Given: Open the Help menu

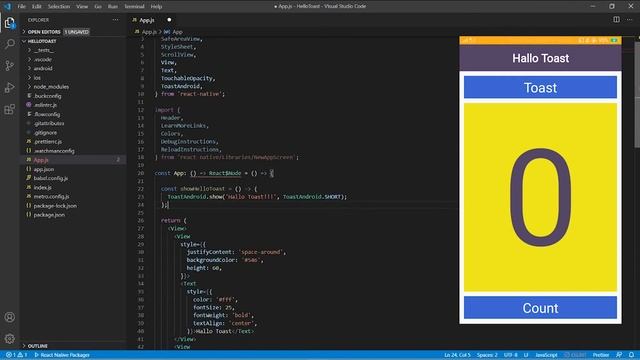Looking at the screenshot, I should pos(156,7).
